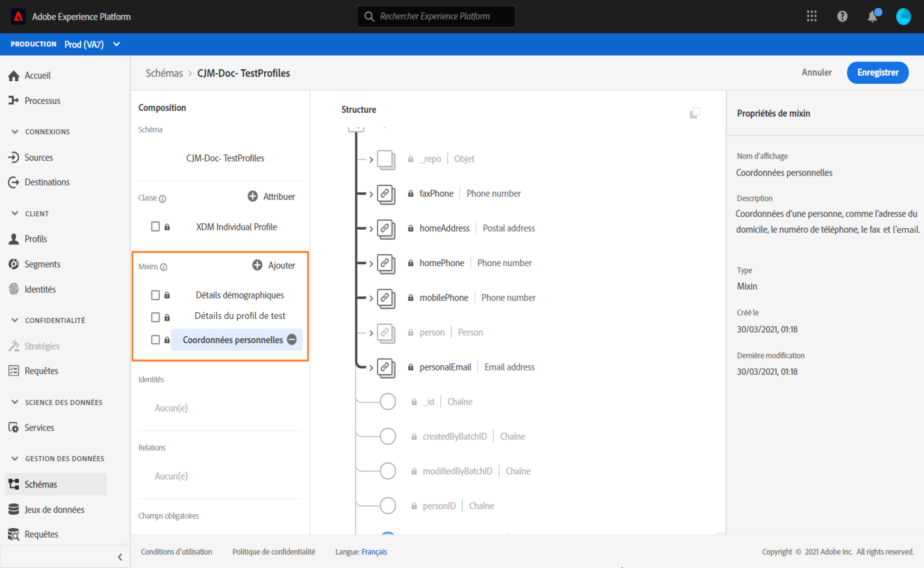Click the structure copy icon in Structure panel

click(x=695, y=113)
